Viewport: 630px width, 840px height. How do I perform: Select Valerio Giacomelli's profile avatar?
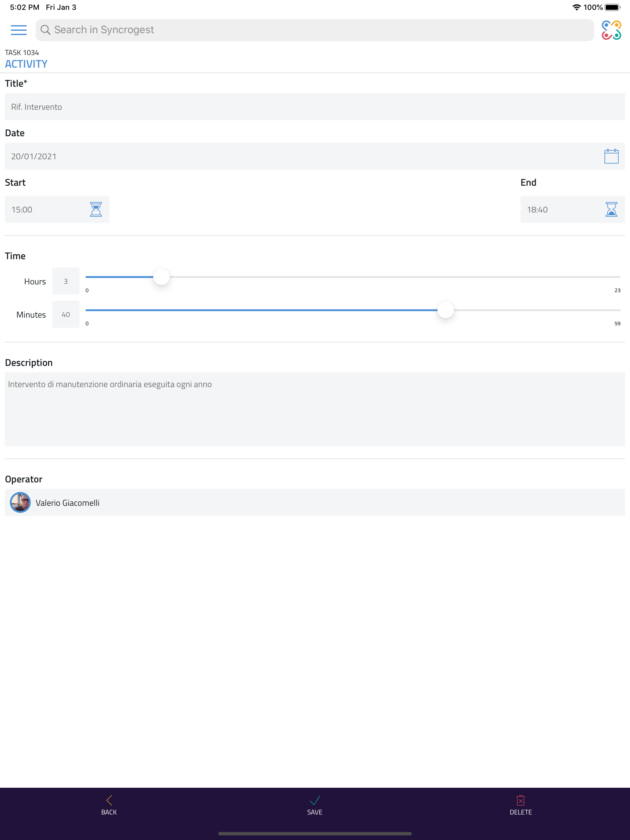[x=21, y=502]
